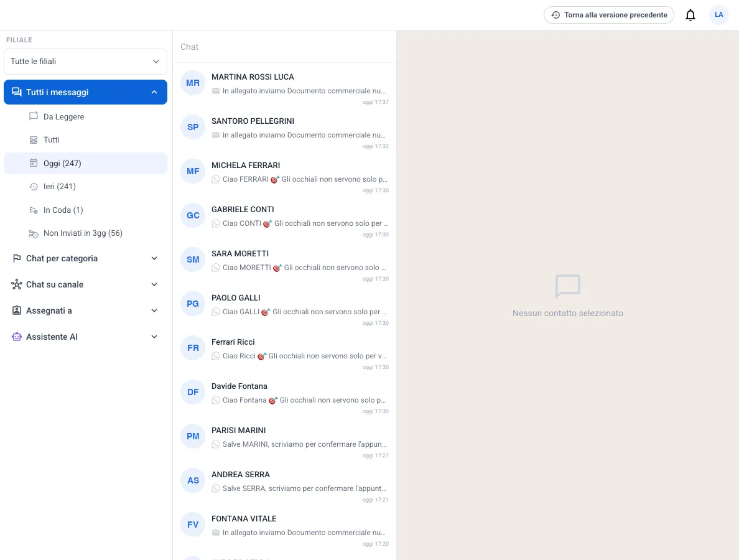
Task: Click the Ieri clock history icon
Action: click(x=34, y=187)
